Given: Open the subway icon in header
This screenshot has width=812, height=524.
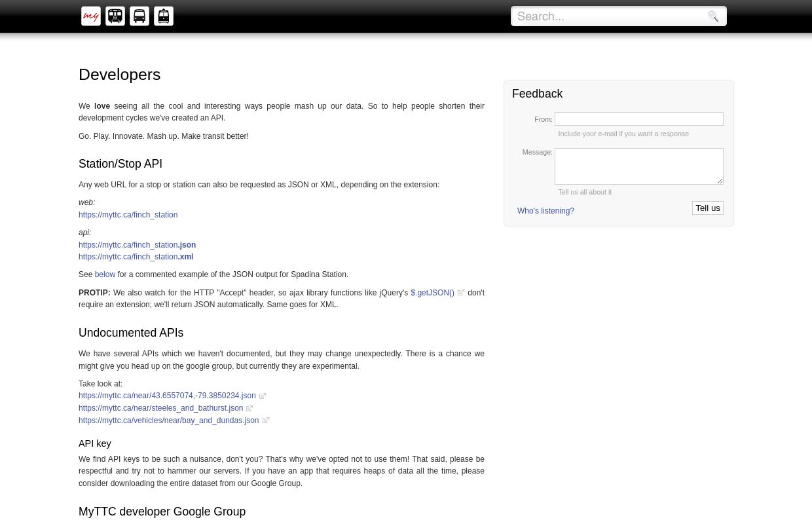Looking at the screenshot, I should 115,16.
